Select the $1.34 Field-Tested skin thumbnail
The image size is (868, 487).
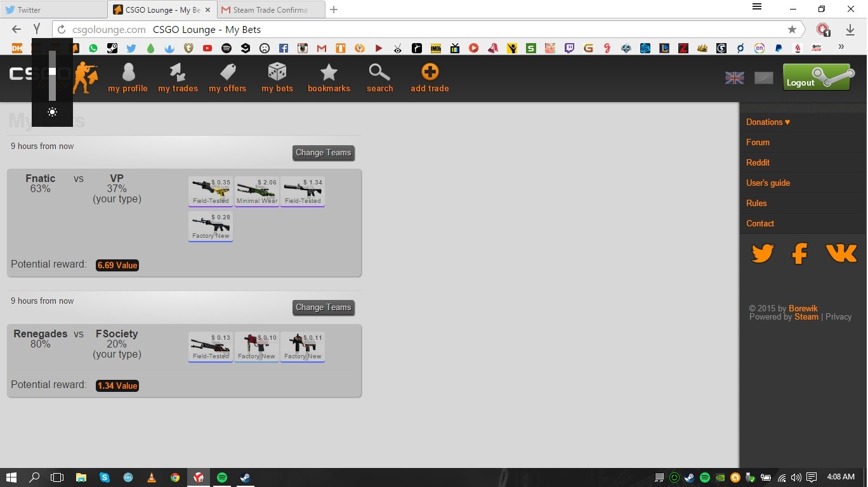(303, 192)
